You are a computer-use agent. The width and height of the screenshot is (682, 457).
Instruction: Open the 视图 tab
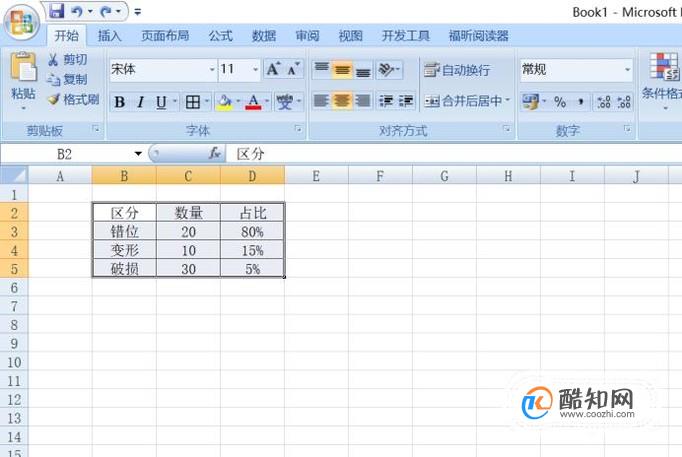[351, 36]
